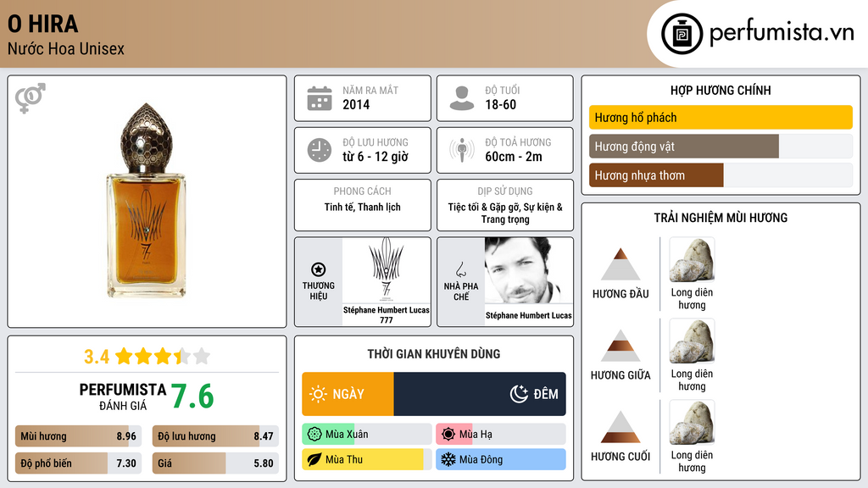Click the occasion text Tiệc tối & Gặp gỡ
Image resolution: width=868 pixels, height=488 pixels.
point(483,207)
